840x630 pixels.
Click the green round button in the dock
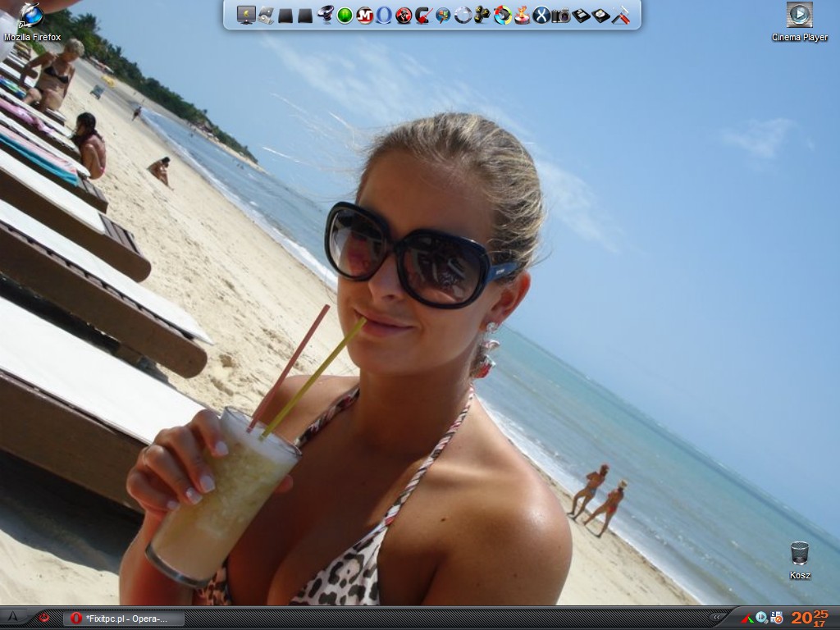pyautogui.click(x=345, y=16)
